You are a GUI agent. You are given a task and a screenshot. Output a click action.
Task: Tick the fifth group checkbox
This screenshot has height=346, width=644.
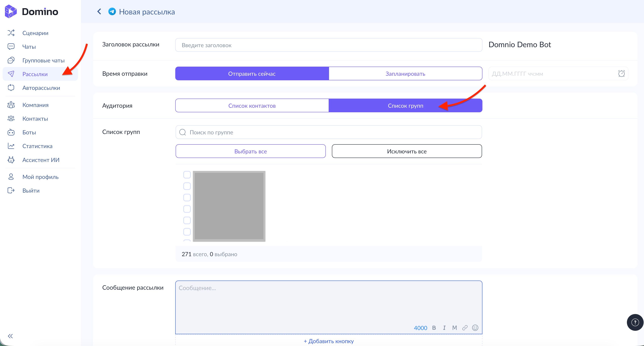pos(187,220)
